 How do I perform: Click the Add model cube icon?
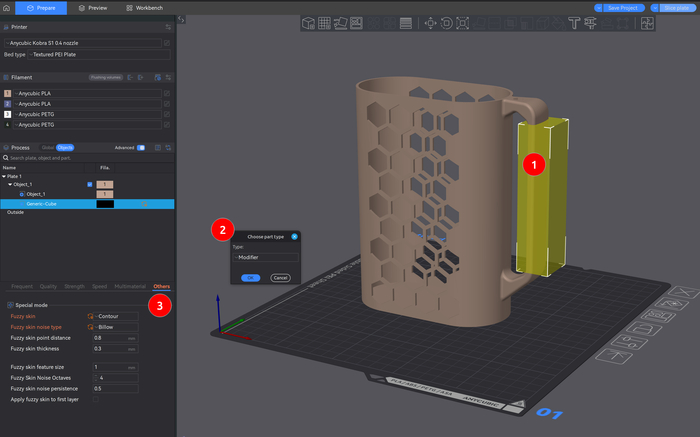[x=309, y=23]
